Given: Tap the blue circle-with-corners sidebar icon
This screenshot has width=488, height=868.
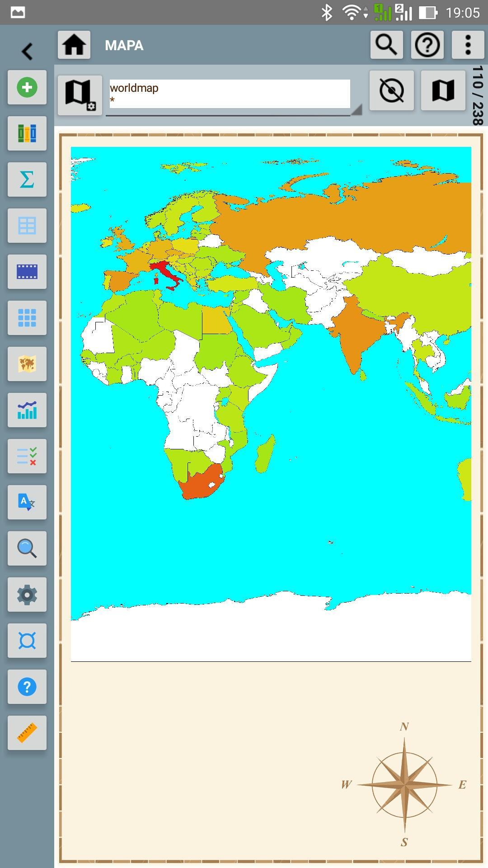Looking at the screenshot, I should (x=27, y=641).
